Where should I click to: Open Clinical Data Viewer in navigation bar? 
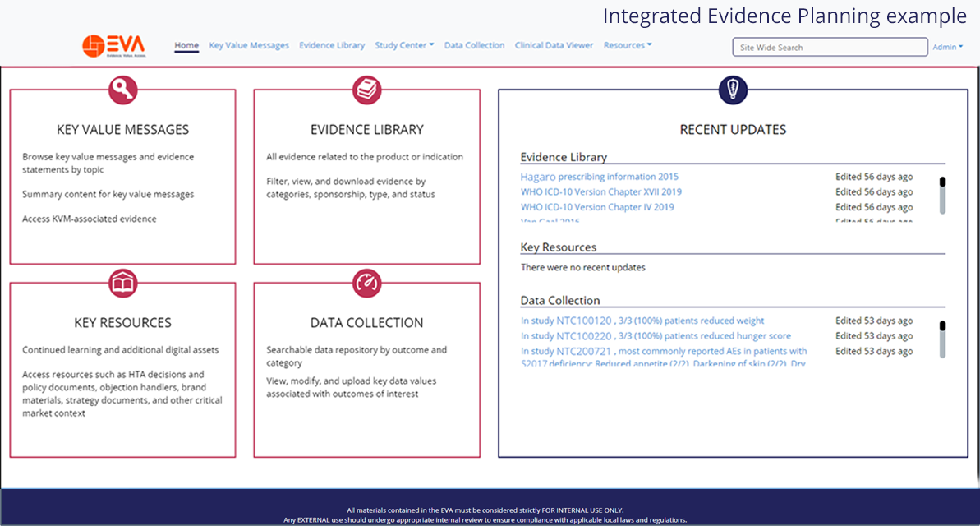coord(554,45)
